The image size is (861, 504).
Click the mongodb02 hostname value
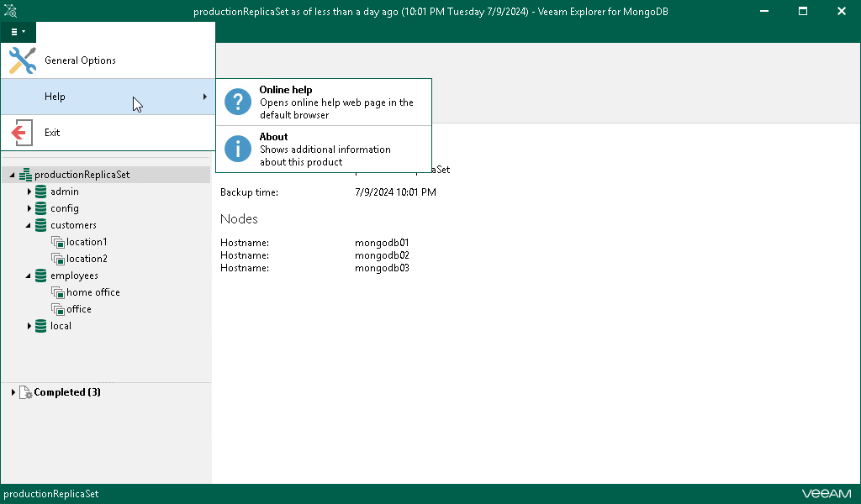click(383, 255)
